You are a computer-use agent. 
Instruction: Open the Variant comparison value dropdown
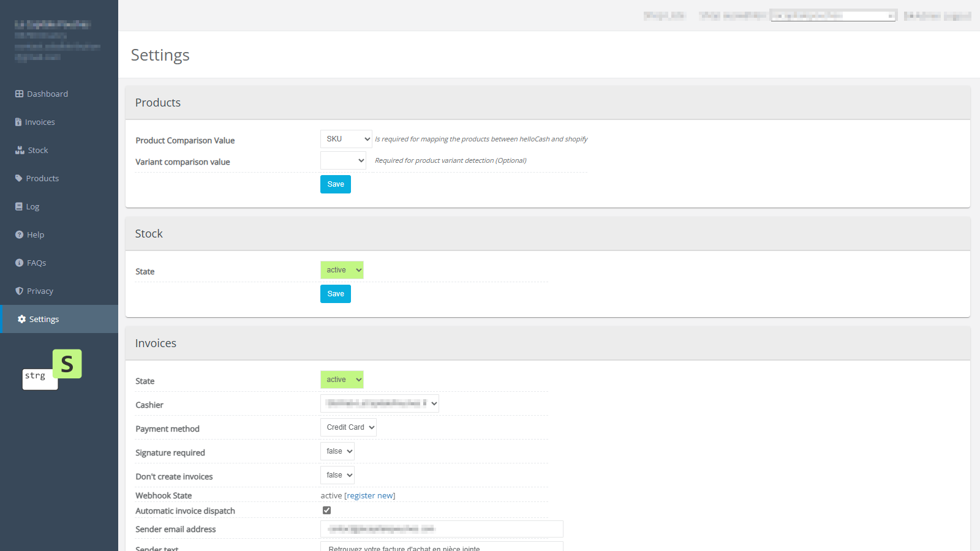(342, 160)
